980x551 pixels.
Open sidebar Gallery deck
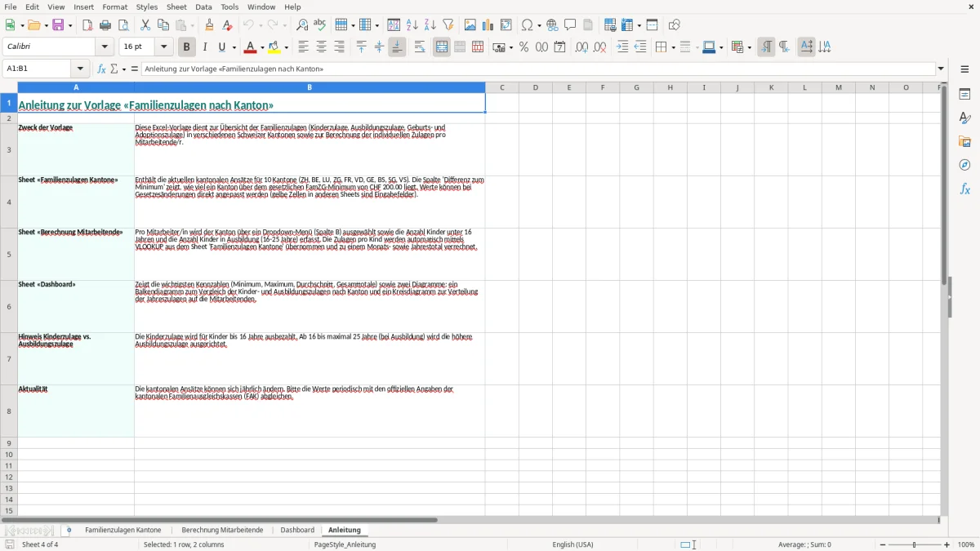pos(964,142)
